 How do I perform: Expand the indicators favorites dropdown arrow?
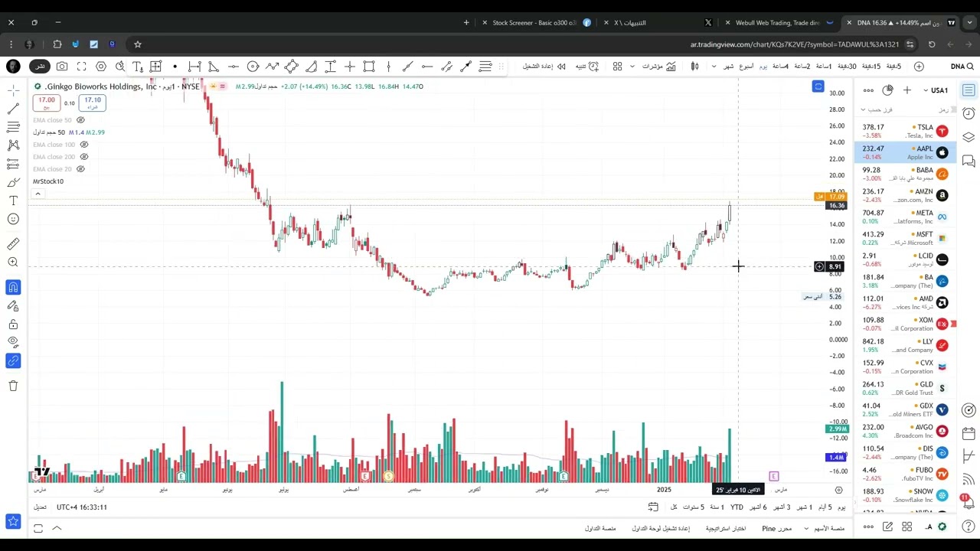632,67
